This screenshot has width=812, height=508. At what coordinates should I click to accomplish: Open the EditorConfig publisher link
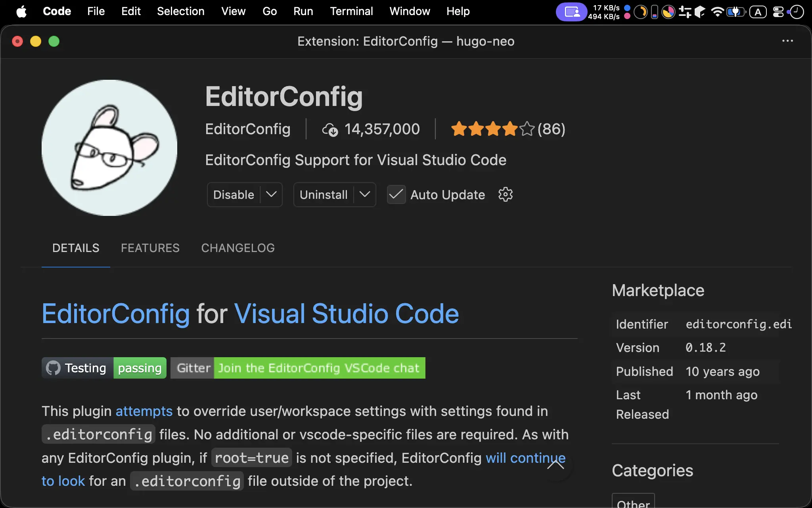tap(248, 129)
